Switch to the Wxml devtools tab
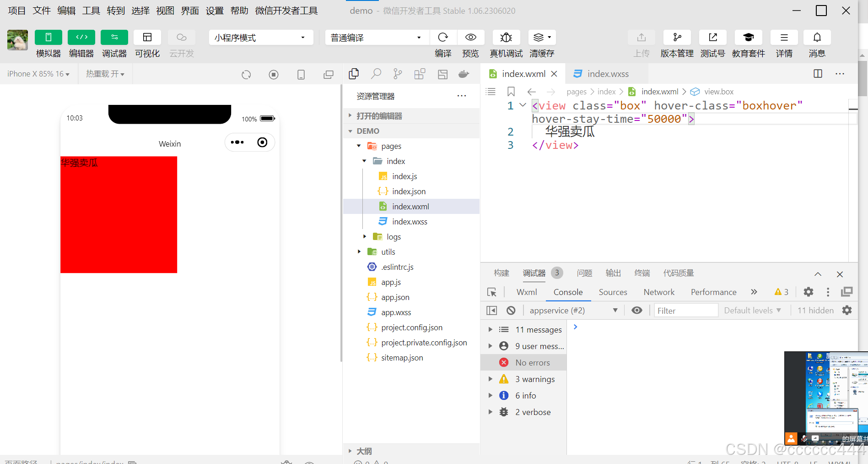 (x=527, y=292)
